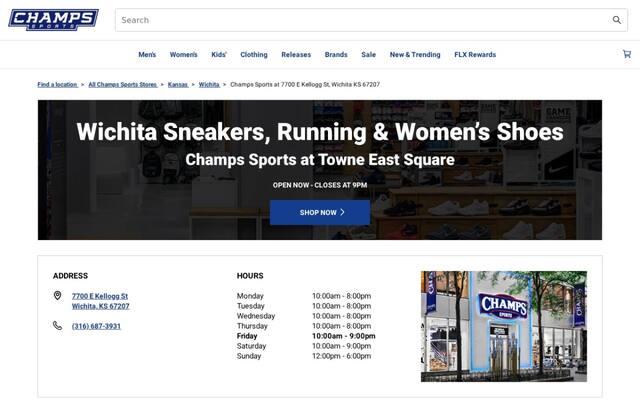640x400 pixels.
Task: Click the Champs Sports logo
Action: (53, 20)
